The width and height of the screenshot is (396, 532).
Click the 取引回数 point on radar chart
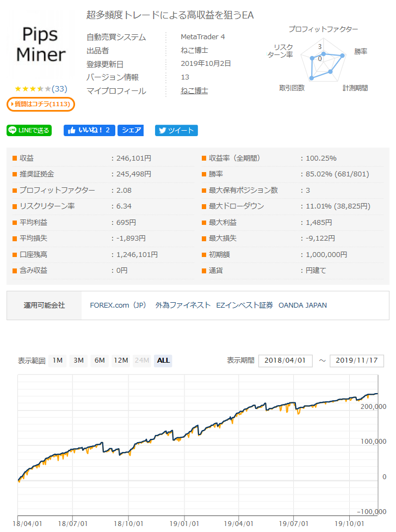click(x=312, y=78)
